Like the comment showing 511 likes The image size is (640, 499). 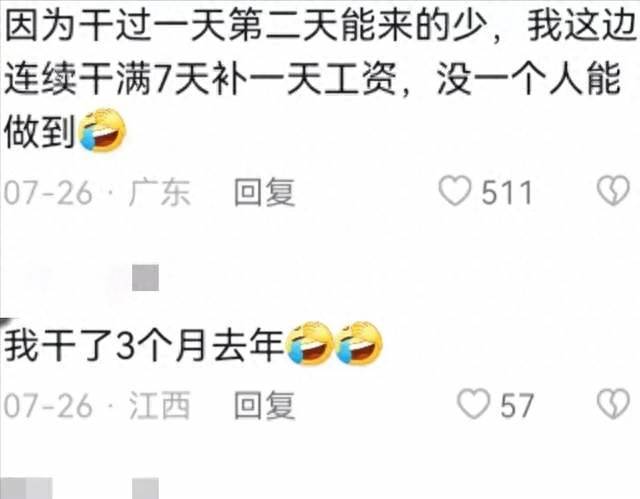point(455,191)
